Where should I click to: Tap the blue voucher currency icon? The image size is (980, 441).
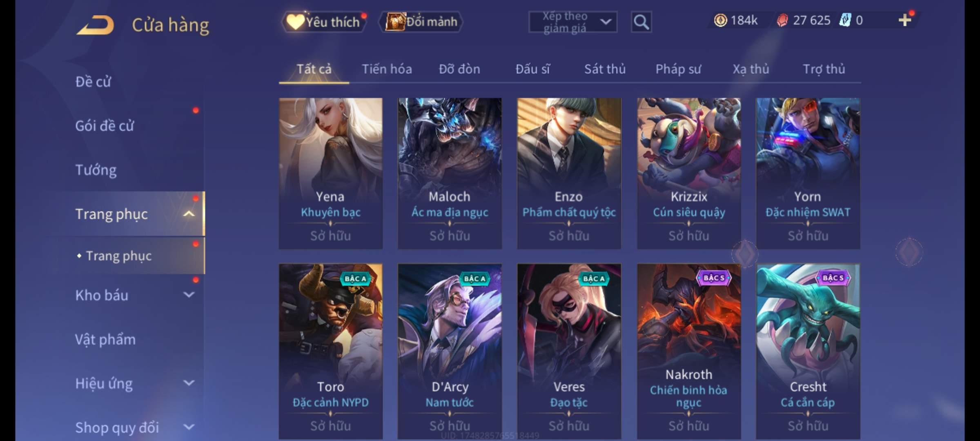tap(845, 20)
